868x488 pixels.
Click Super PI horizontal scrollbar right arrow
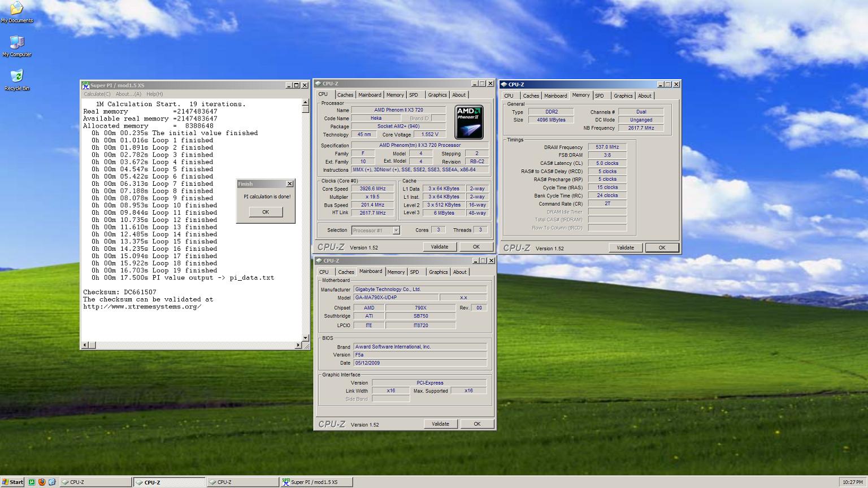pyautogui.click(x=298, y=345)
